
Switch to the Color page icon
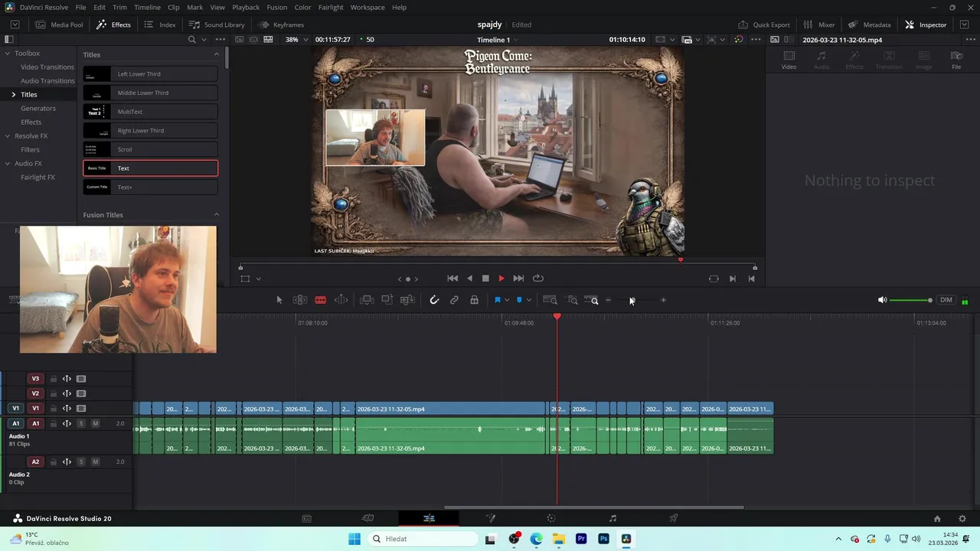coord(551,518)
